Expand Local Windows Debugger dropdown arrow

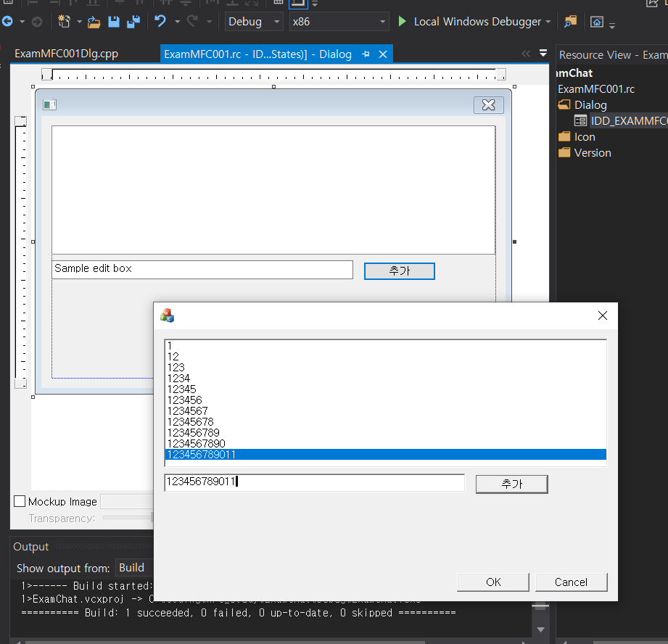548,21
